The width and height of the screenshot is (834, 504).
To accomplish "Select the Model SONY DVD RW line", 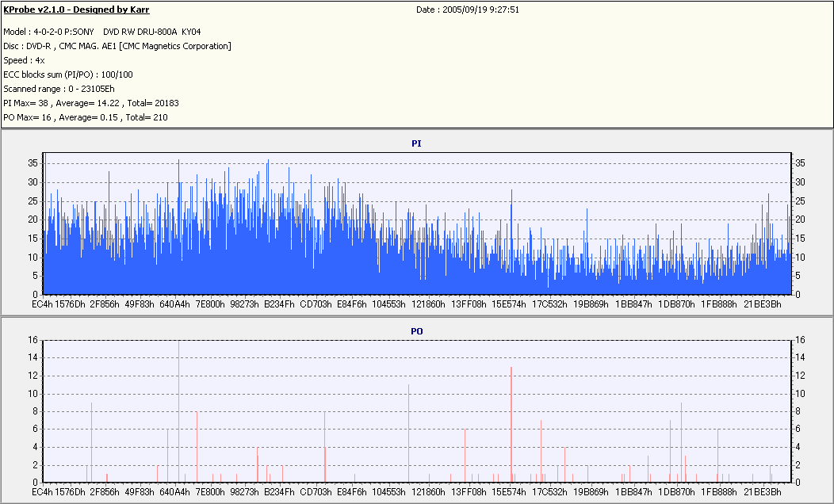I will pyautogui.click(x=102, y=32).
